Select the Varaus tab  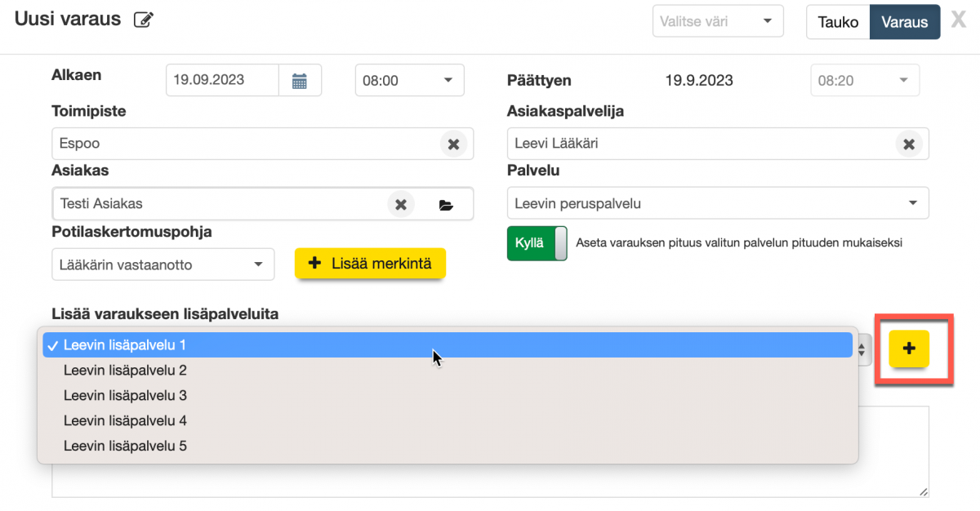[904, 22]
